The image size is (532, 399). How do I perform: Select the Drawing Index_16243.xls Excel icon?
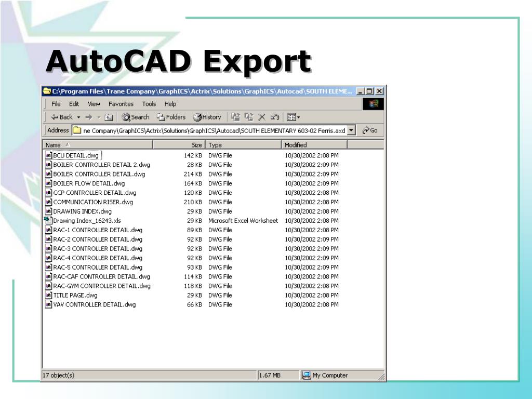[48, 220]
